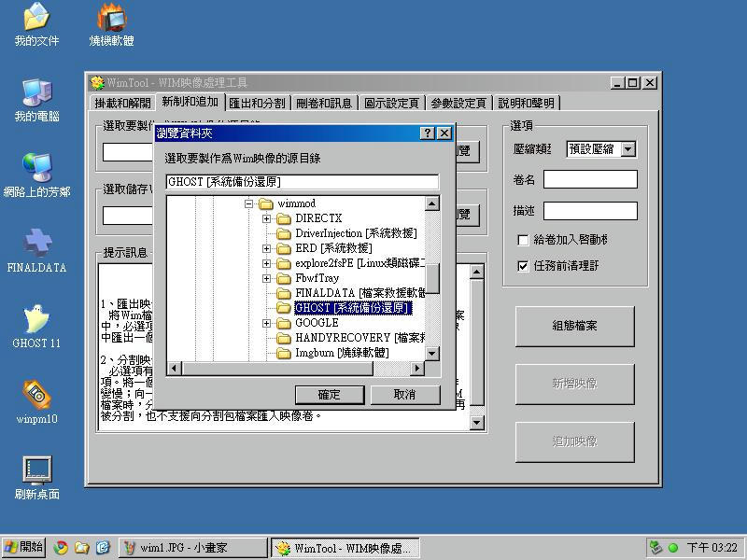
Task: Open Internet Explorer in quick launch
Action: click(103, 548)
